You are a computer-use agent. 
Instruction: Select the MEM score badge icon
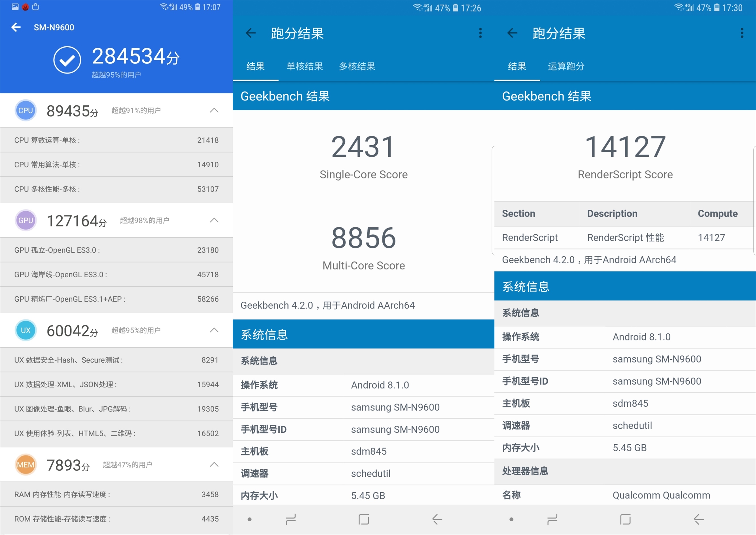click(x=26, y=464)
